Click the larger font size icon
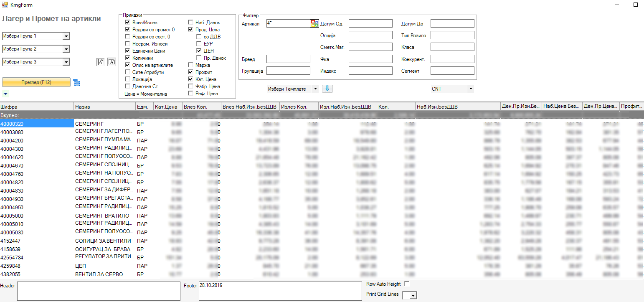 click(x=111, y=62)
